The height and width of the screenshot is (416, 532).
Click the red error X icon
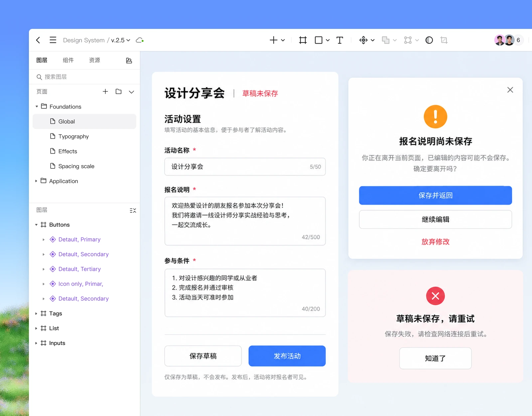coord(436,296)
